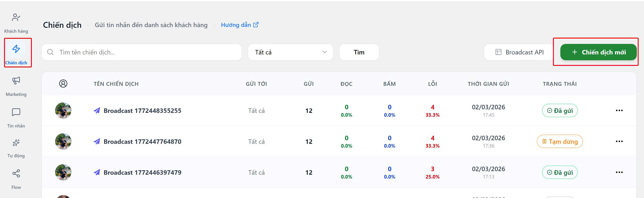Click the Tìm search button
644x198 pixels.
pos(359,52)
